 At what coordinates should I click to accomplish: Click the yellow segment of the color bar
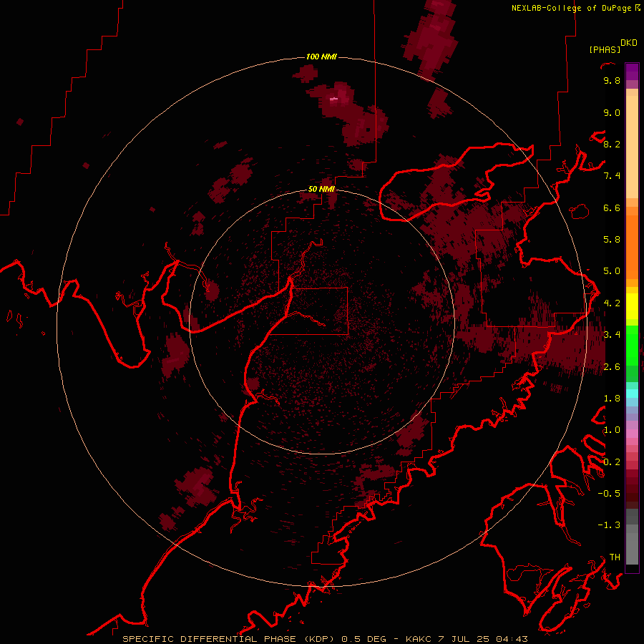click(x=632, y=306)
